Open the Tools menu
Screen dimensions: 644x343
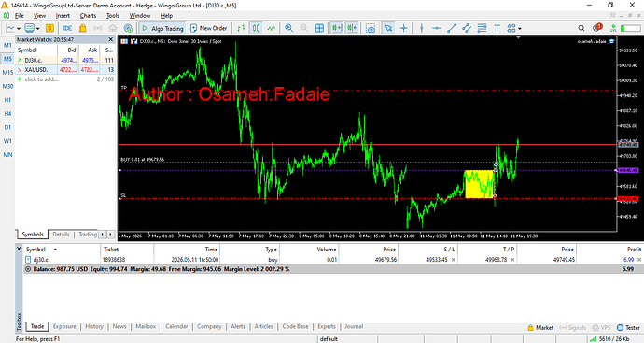(x=113, y=16)
